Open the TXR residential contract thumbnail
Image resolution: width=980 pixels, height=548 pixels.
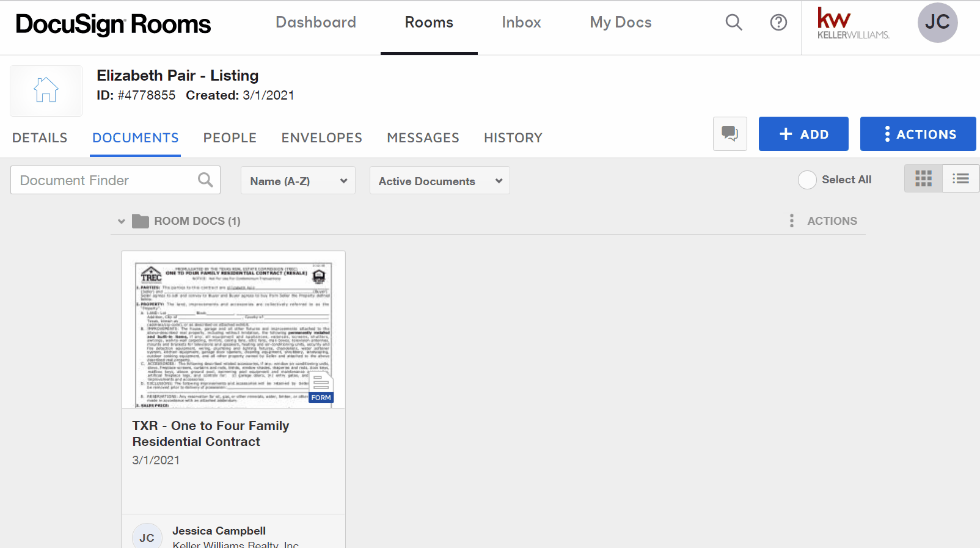(233, 330)
